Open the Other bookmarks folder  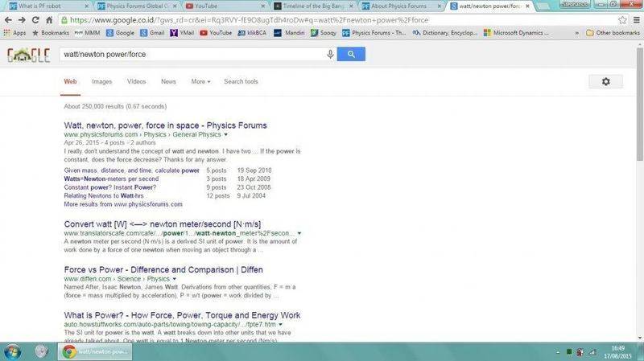point(613,33)
